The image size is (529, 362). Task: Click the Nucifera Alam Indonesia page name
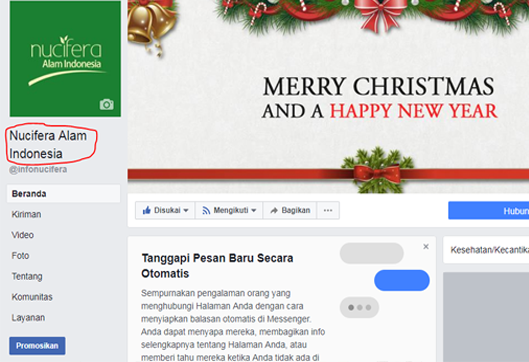[48, 145]
